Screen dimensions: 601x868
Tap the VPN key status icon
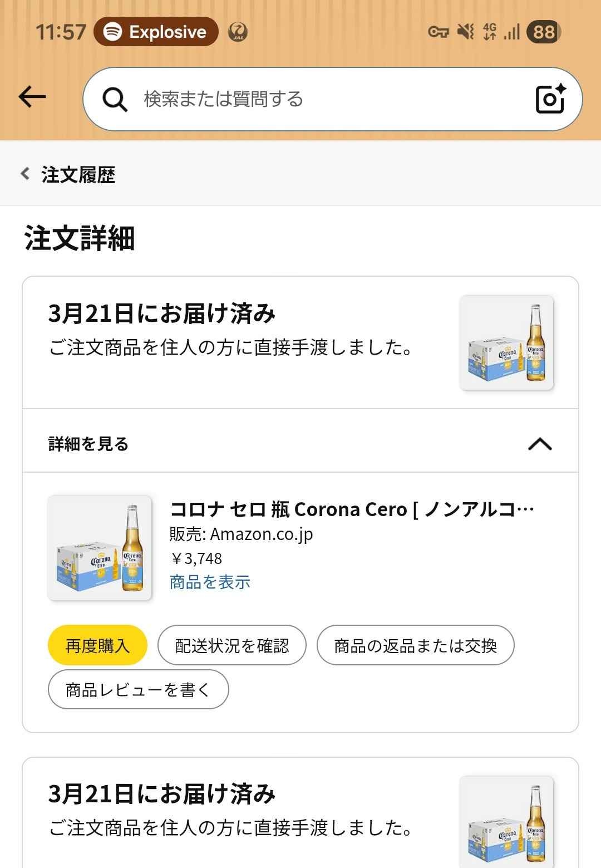[x=438, y=32]
